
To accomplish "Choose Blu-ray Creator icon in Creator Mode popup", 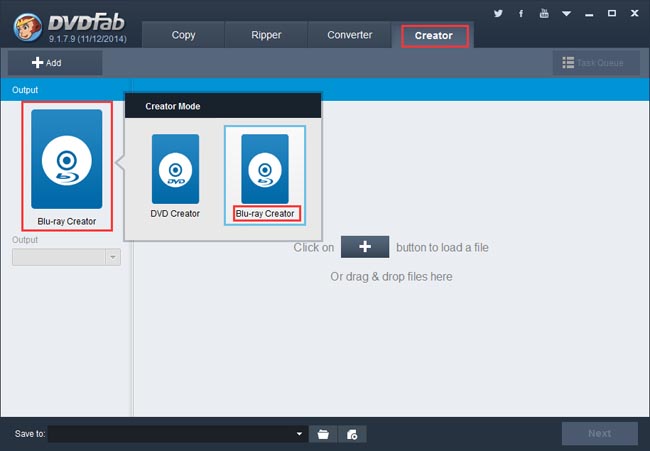I will point(265,169).
